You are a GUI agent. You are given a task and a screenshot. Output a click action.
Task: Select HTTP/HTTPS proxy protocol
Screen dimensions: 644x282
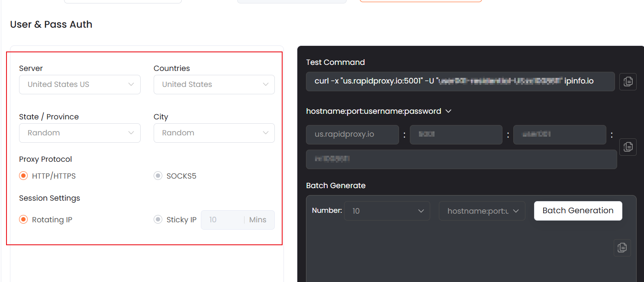tap(23, 176)
